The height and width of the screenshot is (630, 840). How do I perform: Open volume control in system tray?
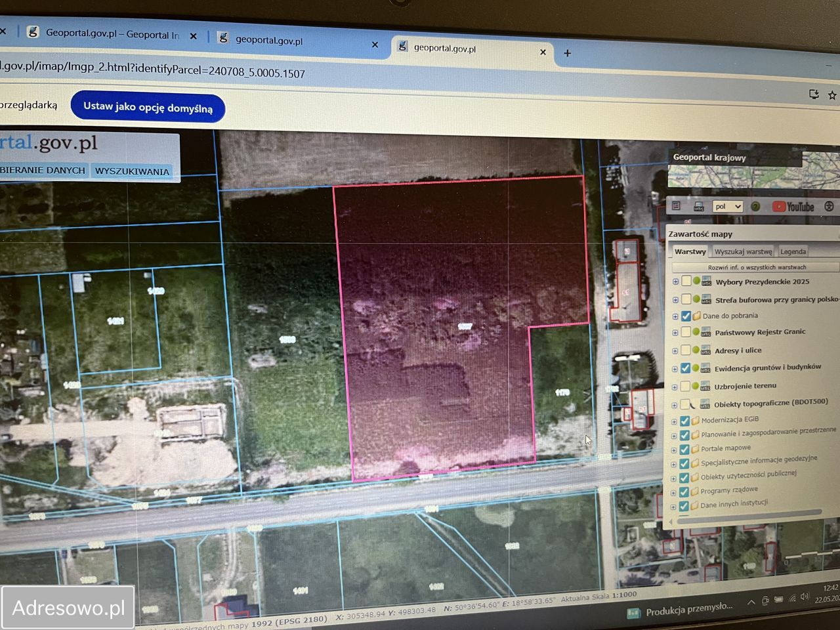pos(805,597)
